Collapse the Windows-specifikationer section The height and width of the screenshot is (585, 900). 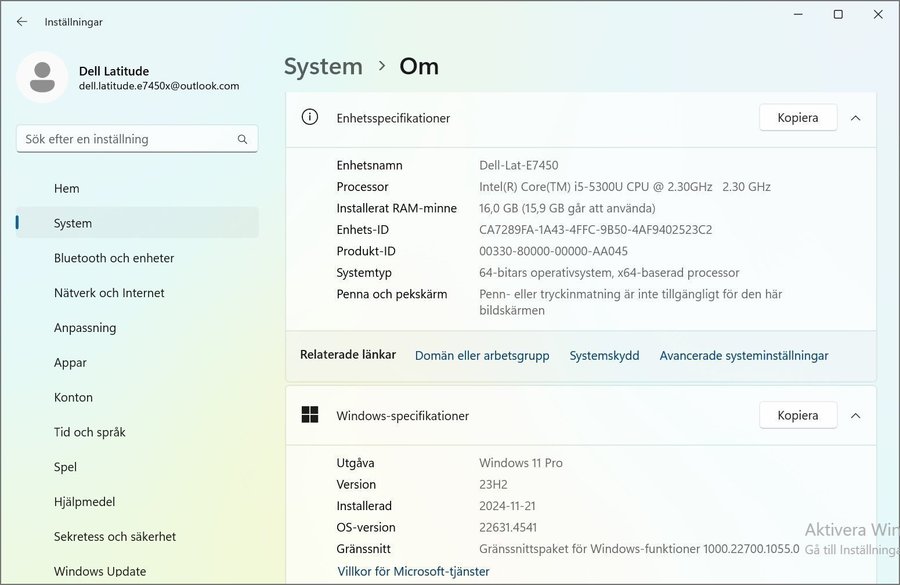pos(855,416)
